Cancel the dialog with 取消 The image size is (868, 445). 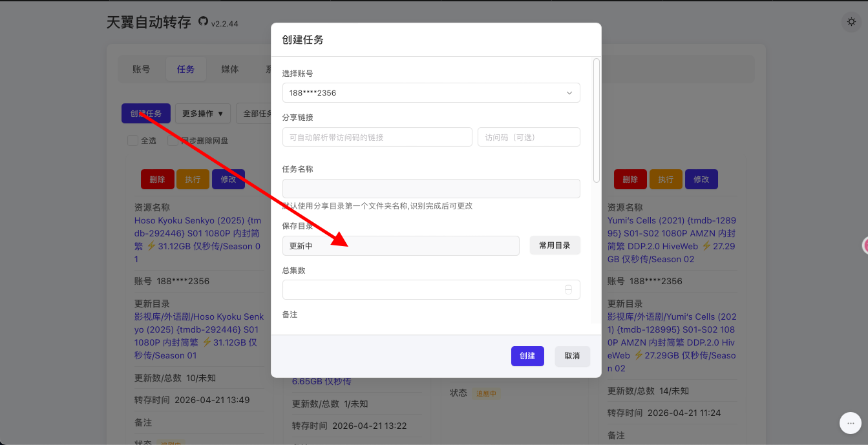[x=572, y=356]
